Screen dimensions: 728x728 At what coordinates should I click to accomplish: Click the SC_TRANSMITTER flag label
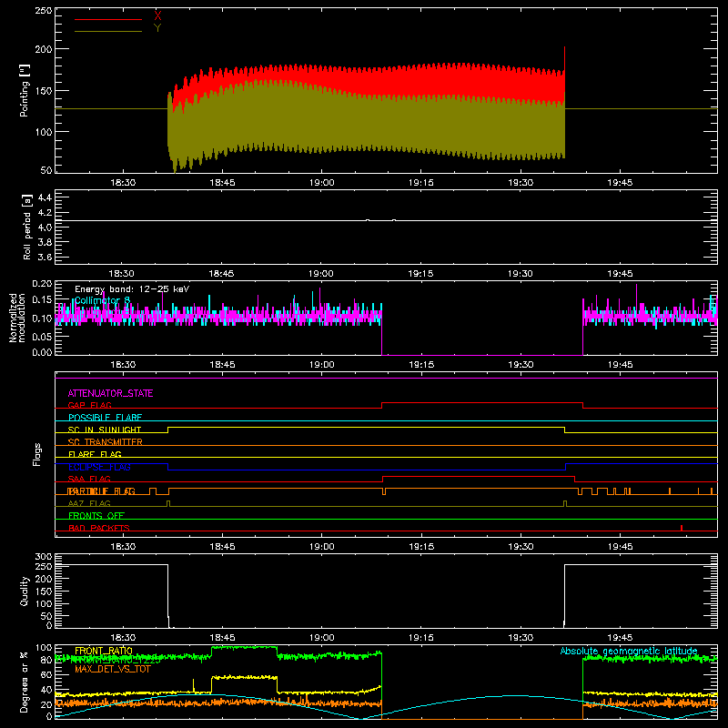105,441
